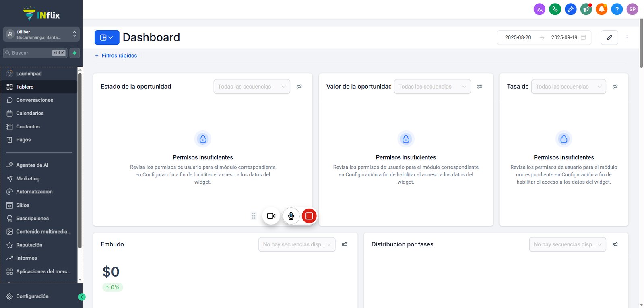Open the help question mark icon
The height and width of the screenshot is (308, 644).
(x=617, y=9)
